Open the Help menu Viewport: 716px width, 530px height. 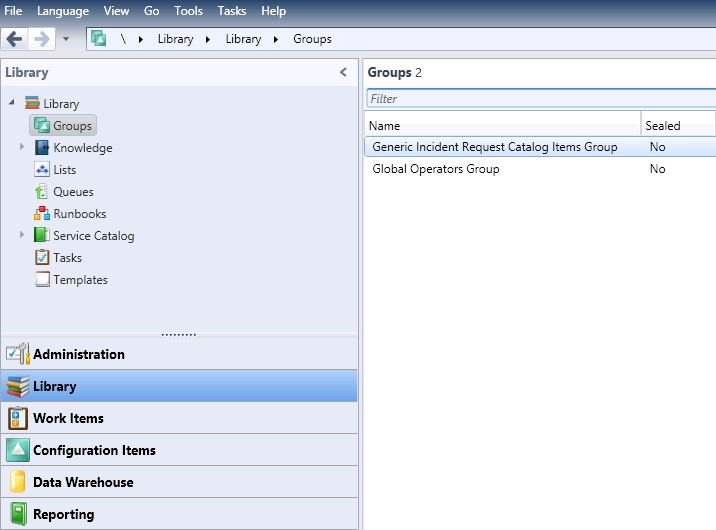tap(274, 11)
